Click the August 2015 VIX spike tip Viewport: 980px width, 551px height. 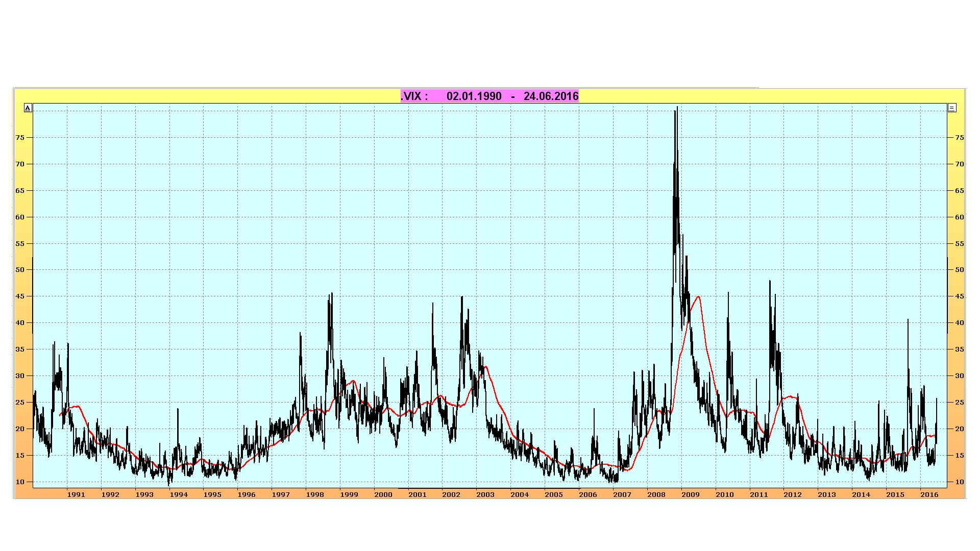(x=908, y=320)
